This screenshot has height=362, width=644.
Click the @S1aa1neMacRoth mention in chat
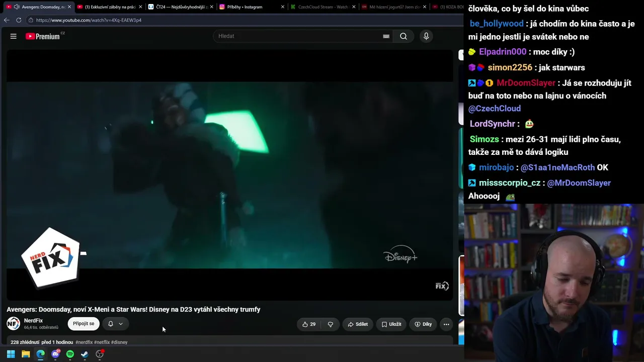tap(557, 167)
